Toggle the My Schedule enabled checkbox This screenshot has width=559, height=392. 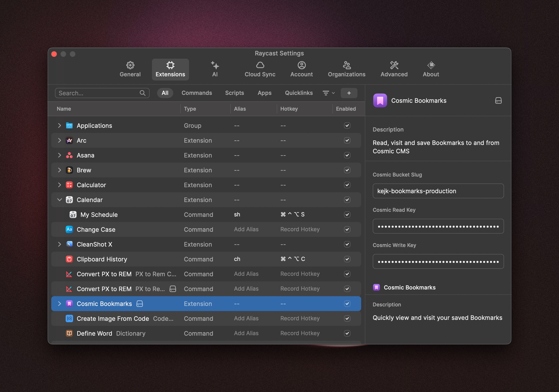pyautogui.click(x=347, y=215)
